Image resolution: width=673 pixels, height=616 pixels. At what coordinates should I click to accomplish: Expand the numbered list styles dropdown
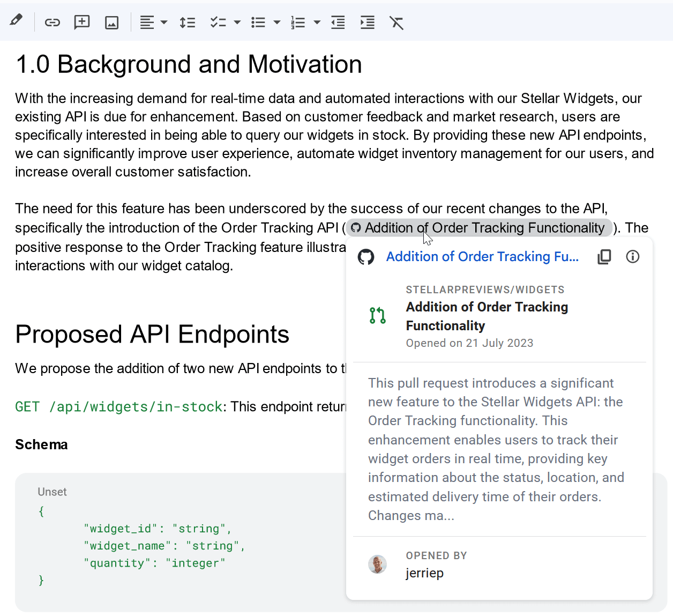click(x=317, y=23)
